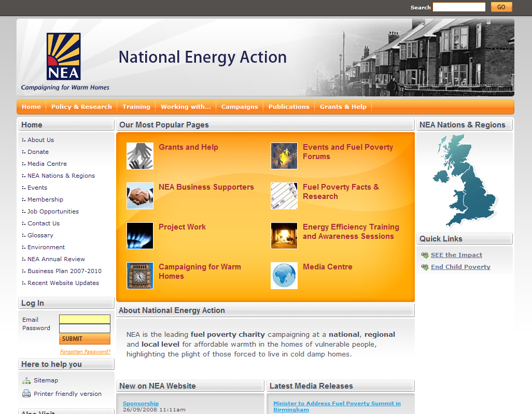This screenshot has width=532, height=414.
Task: Click the handshake image for Business Supporters
Action: point(140,196)
